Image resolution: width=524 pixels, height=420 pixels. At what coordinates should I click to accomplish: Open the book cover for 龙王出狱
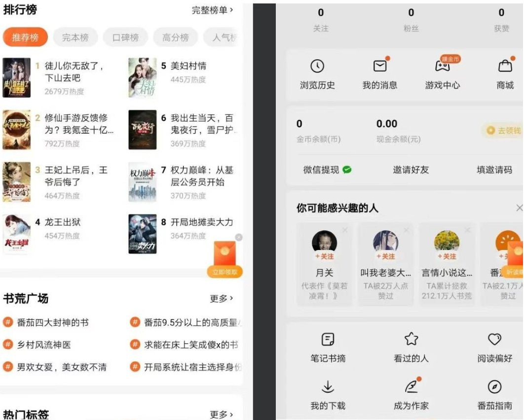pyautogui.click(x=17, y=234)
